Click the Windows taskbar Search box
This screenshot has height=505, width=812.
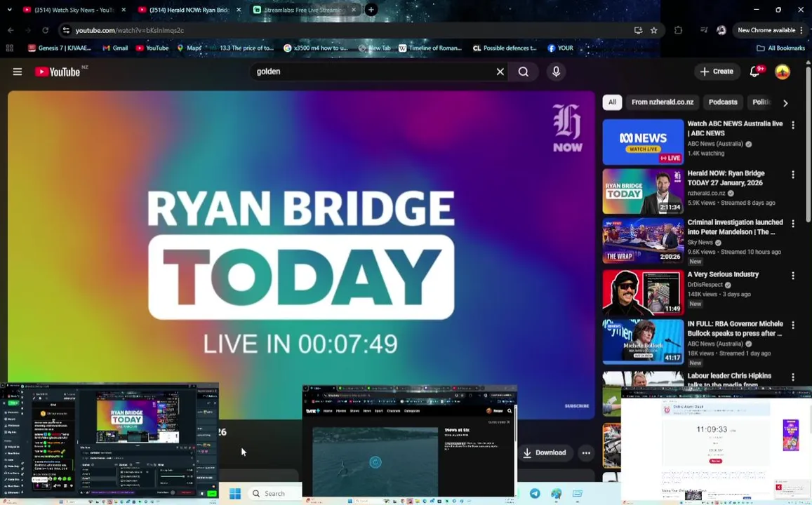[x=274, y=494]
